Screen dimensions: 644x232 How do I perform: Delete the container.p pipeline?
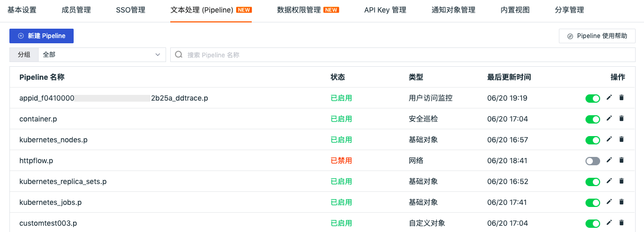point(621,118)
